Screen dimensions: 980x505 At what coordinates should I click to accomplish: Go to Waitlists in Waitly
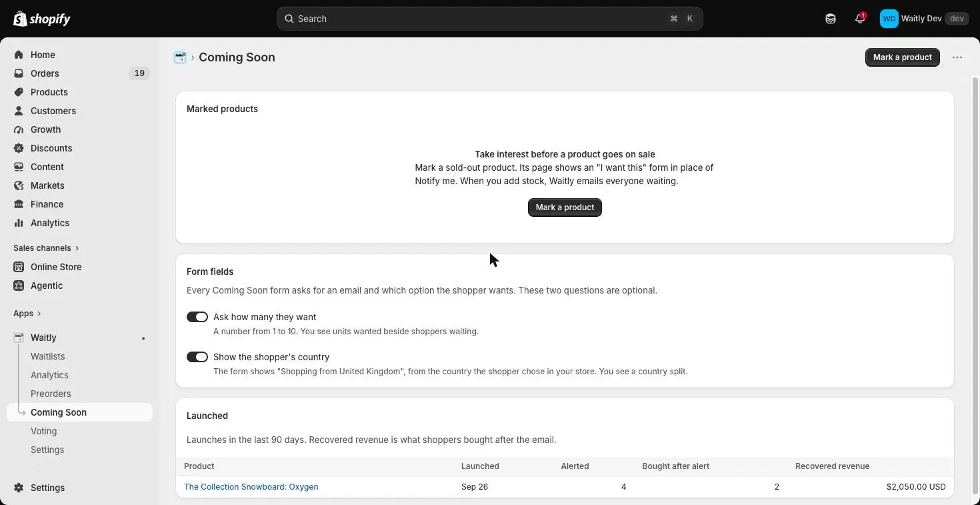[48, 356]
